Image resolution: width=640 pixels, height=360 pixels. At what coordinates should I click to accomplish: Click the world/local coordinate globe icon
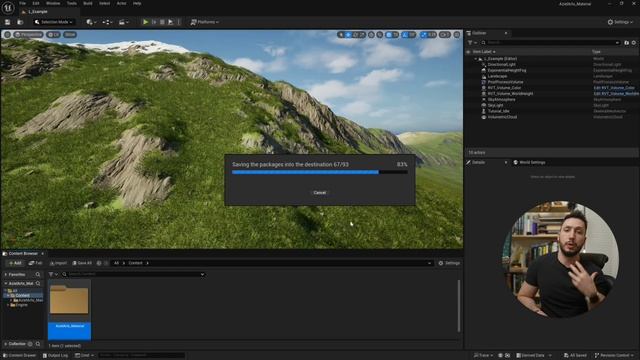(371, 35)
